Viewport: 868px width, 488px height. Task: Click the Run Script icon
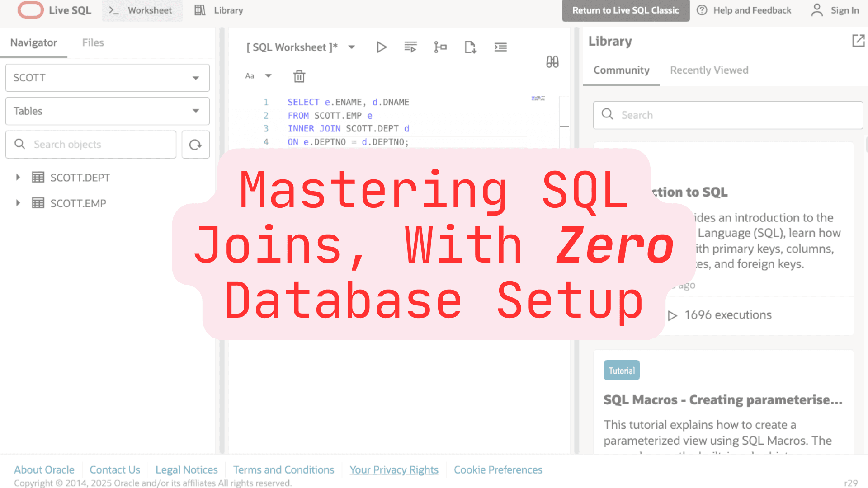[x=410, y=47]
